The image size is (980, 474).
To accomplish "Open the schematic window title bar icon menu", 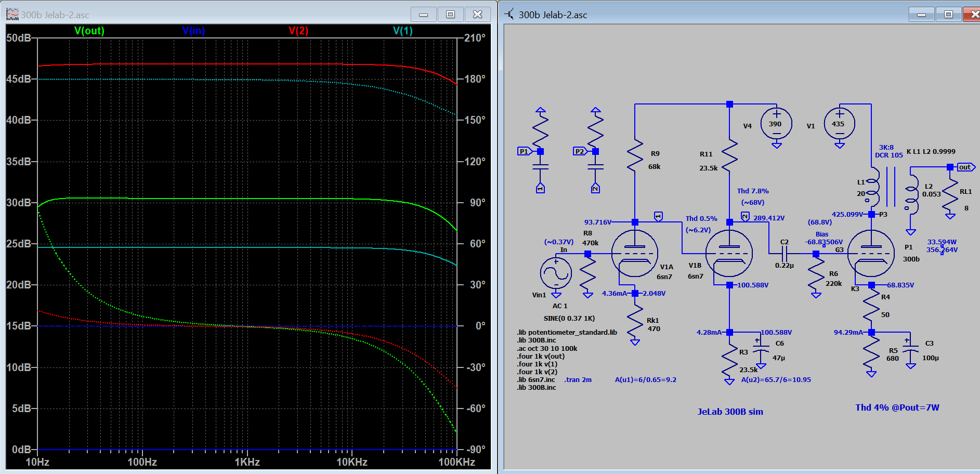I will click(x=509, y=15).
